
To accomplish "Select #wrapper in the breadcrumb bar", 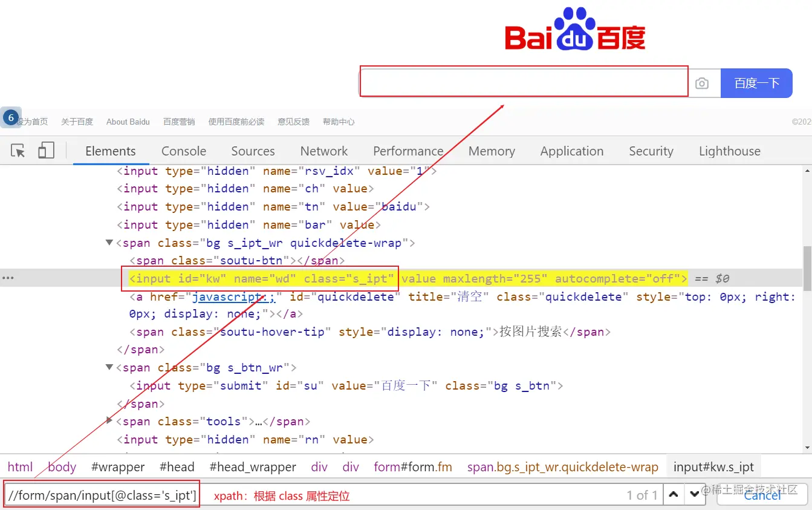I will click(x=118, y=467).
